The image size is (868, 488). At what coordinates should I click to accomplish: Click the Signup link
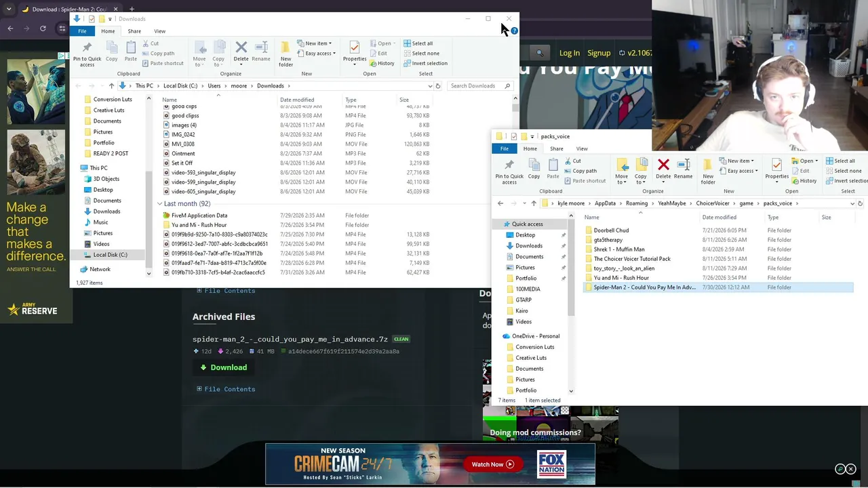pos(599,53)
